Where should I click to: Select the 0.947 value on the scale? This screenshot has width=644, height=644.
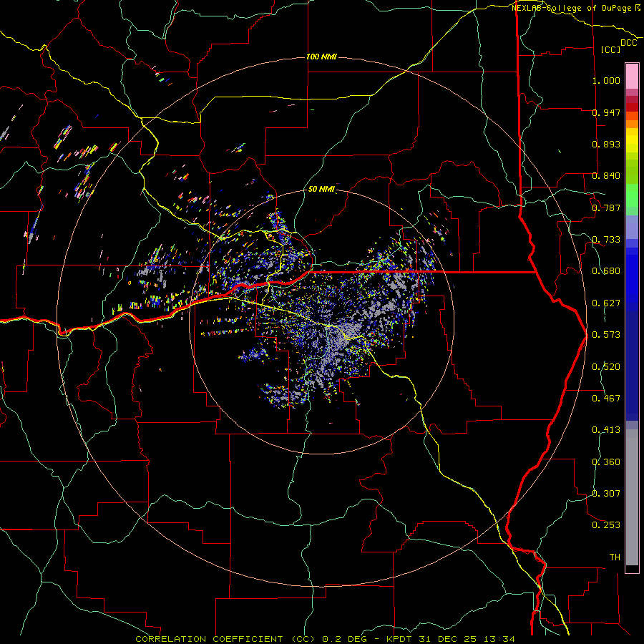(606, 112)
